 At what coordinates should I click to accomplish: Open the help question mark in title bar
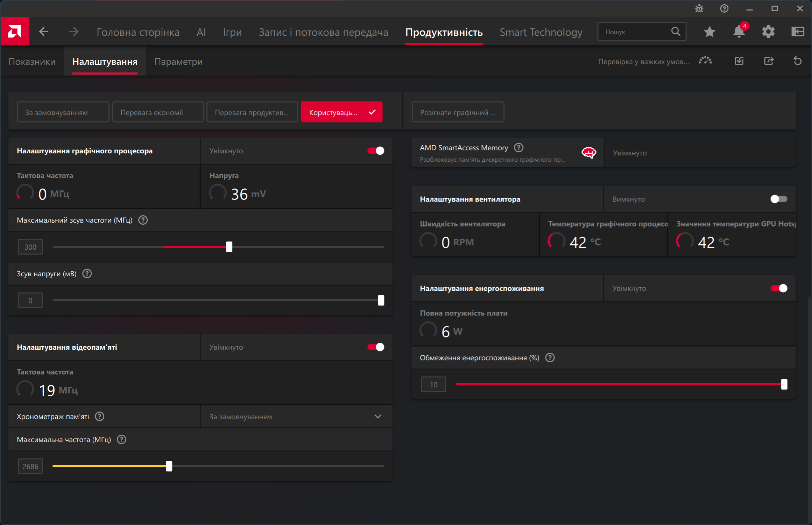coord(724,8)
